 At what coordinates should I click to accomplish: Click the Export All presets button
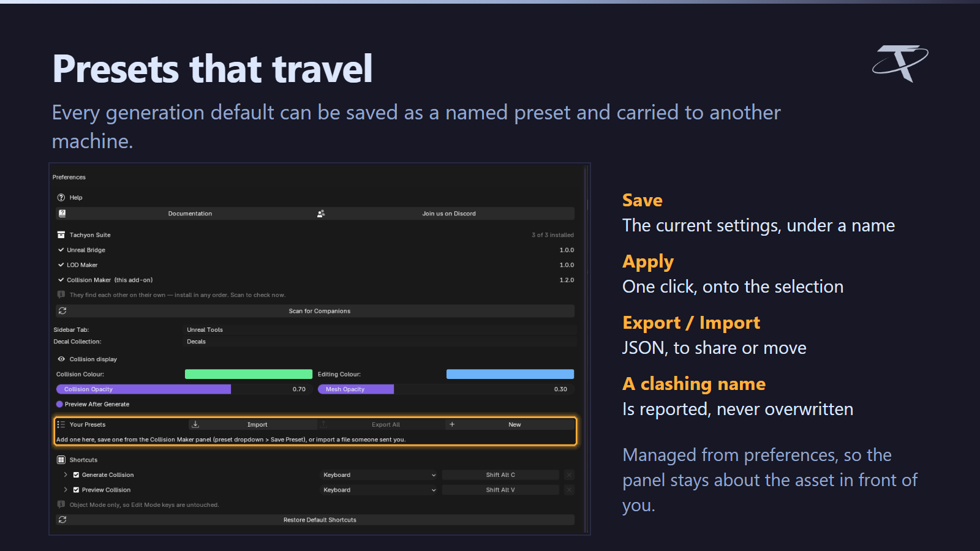pos(380,424)
